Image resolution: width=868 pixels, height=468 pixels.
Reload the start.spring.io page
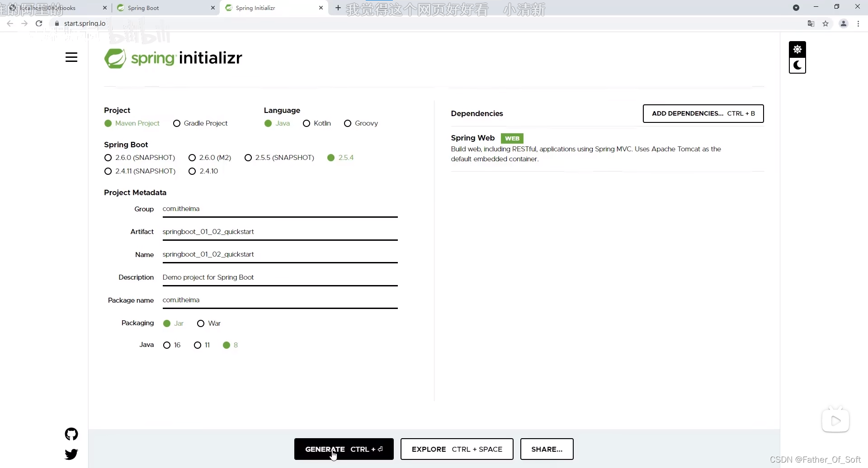coord(39,23)
